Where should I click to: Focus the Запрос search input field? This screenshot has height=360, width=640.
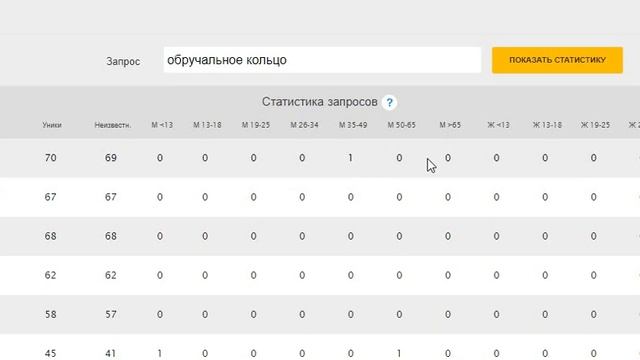tap(322, 60)
